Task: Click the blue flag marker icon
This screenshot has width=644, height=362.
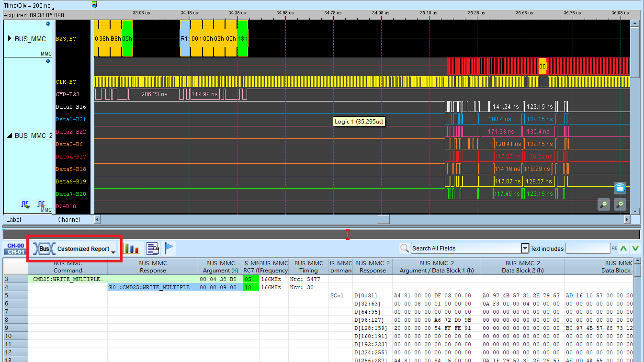Action: [169, 249]
